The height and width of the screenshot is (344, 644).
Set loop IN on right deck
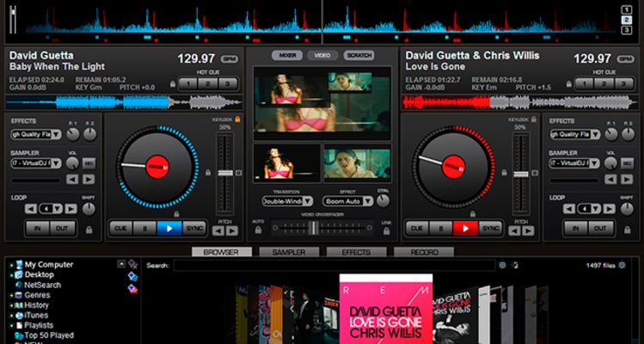[x=576, y=229]
